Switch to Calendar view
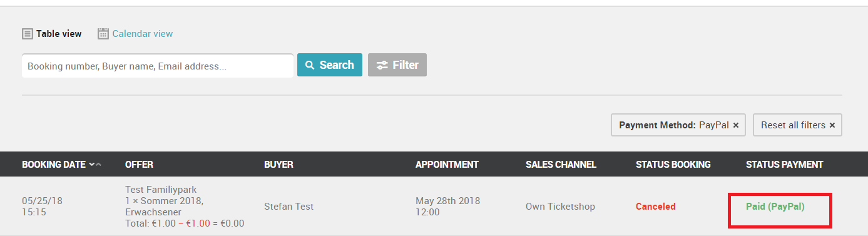This screenshot has height=236, width=868. 135,34
